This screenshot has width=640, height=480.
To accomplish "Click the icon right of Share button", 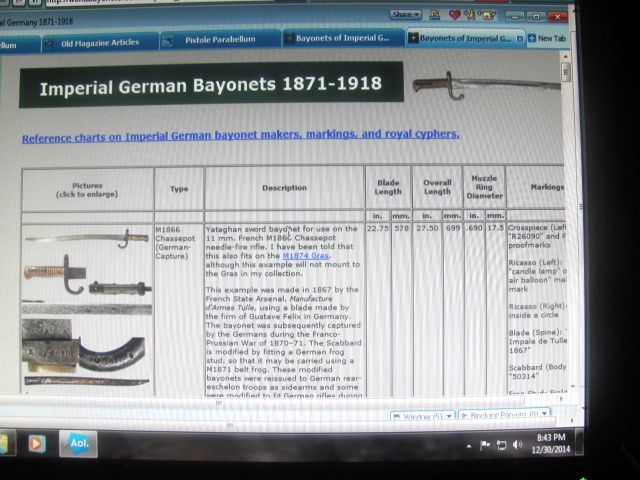I will pos(435,15).
